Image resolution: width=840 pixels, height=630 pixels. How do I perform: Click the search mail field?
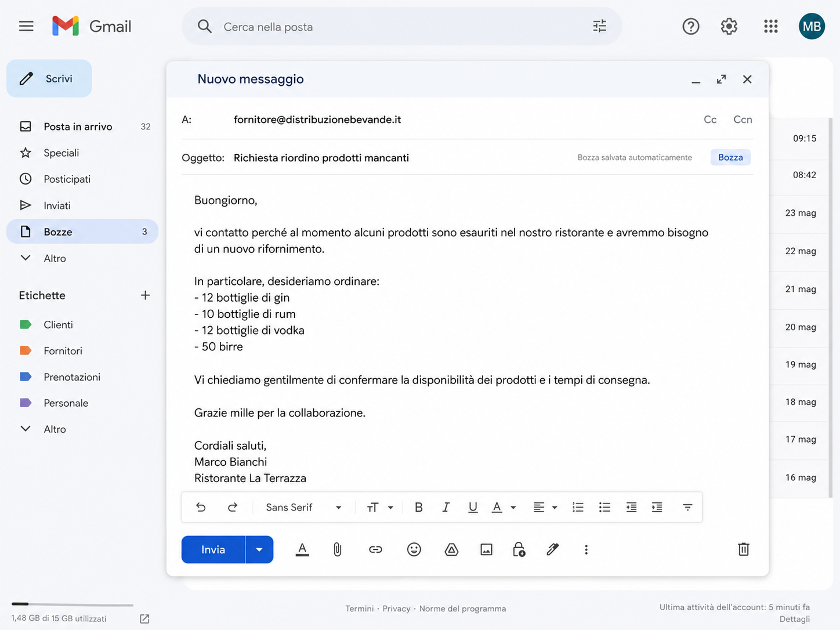click(x=401, y=27)
